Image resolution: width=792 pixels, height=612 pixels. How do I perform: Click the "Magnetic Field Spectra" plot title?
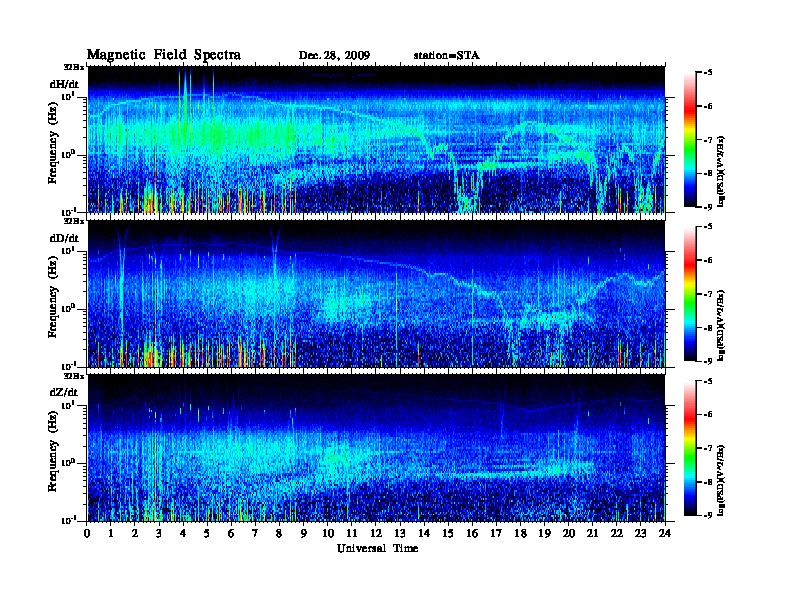click(164, 55)
